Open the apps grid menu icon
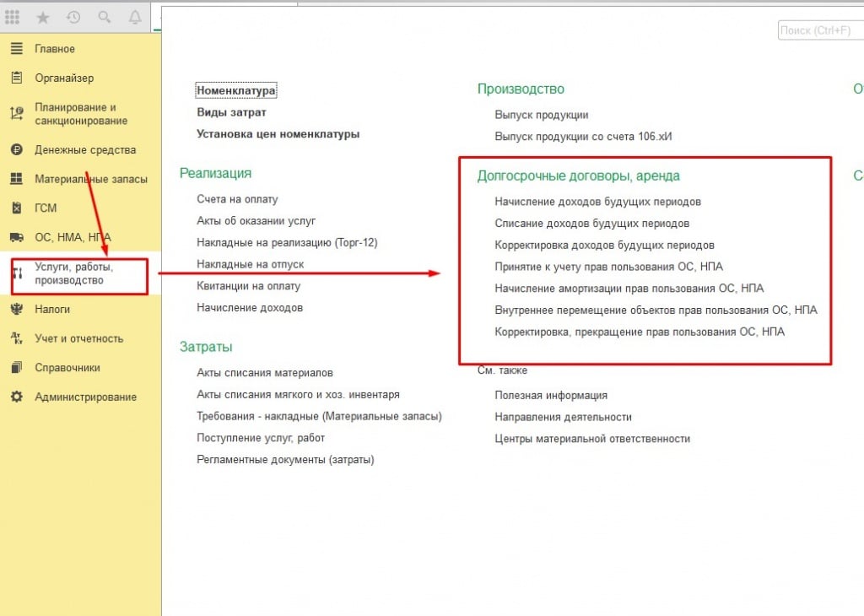 [x=13, y=17]
